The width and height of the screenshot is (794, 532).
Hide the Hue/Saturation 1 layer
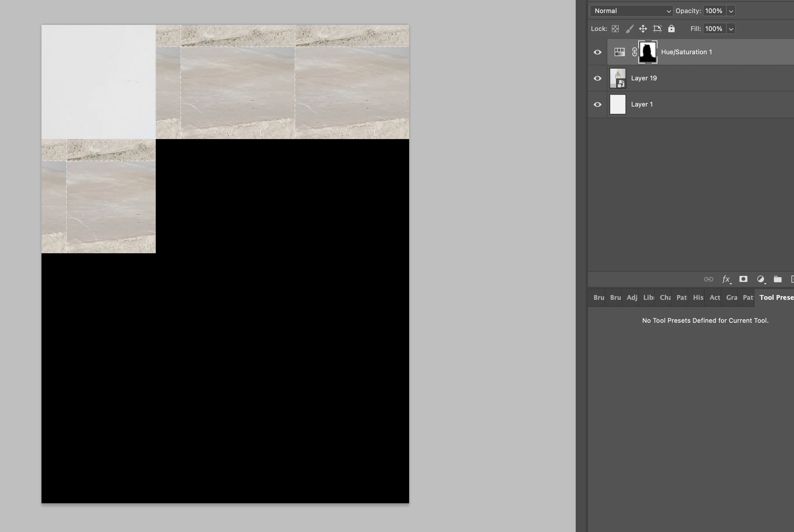(597, 52)
